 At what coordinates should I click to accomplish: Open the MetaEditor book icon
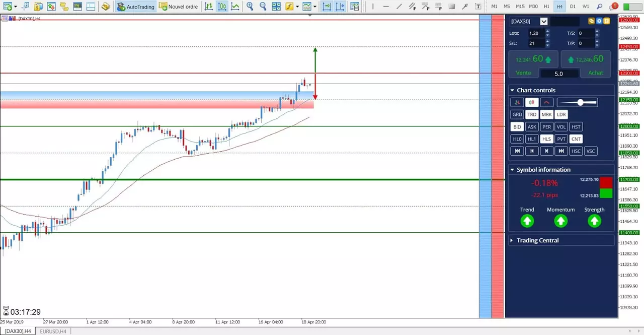coord(106,7)
